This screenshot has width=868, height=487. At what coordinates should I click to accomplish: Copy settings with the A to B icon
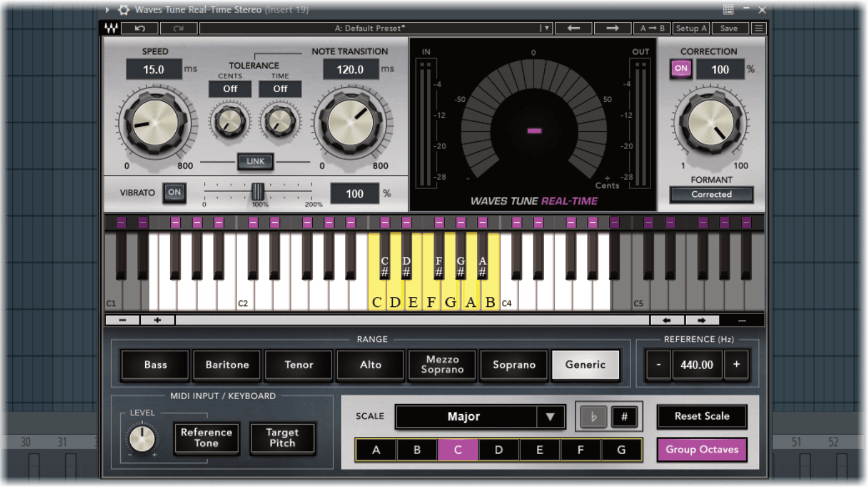652,28
